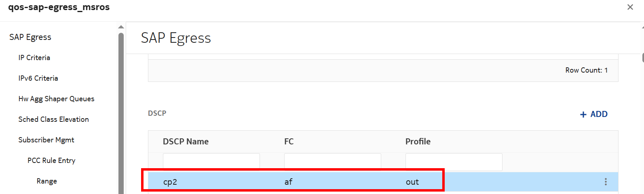Image resolution: width=644 pixels, height=194 pixels.
Task: Open row actions menu for cp2
Action: tap(605, 181)
